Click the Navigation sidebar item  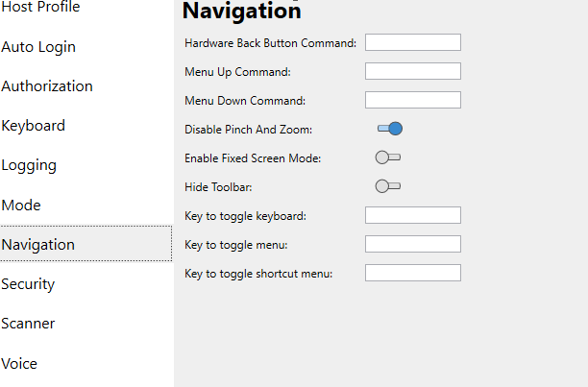(x=38, y=245)
